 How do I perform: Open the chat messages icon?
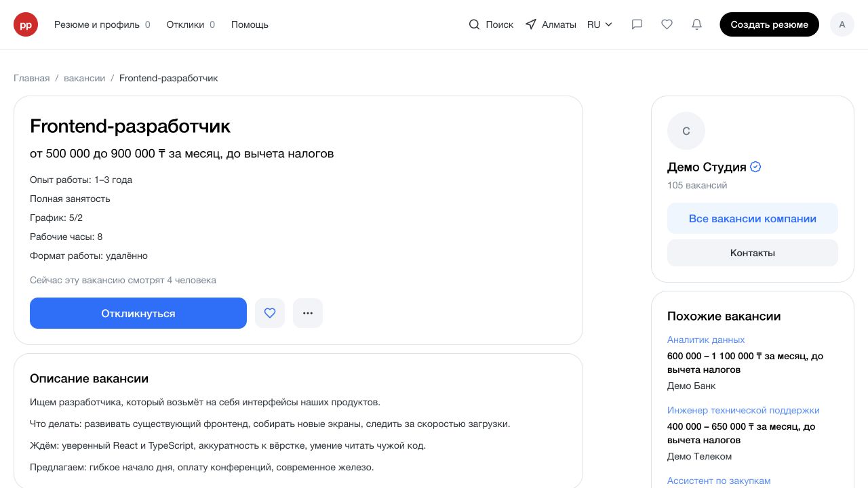coord(637,24)
